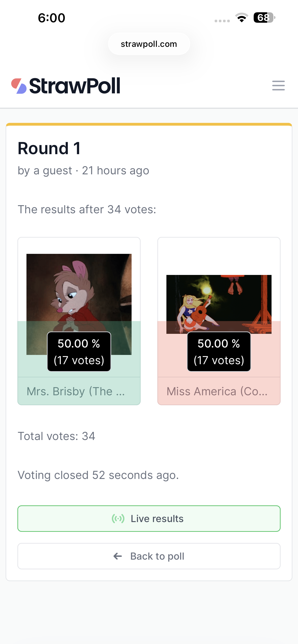The image size is (298, 644).
Task: Select the Mrs. Brisby option label
Action: coord(76,391)
